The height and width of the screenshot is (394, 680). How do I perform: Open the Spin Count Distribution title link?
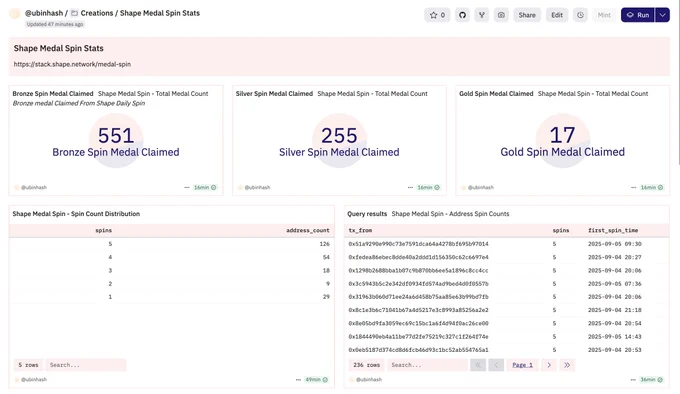(x=76, y=214)
